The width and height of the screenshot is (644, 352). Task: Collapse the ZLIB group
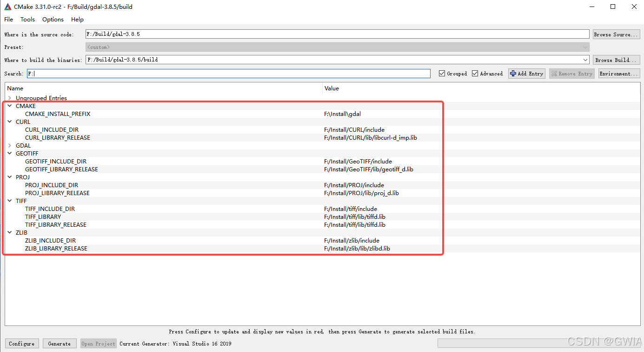tap(10, 233)
